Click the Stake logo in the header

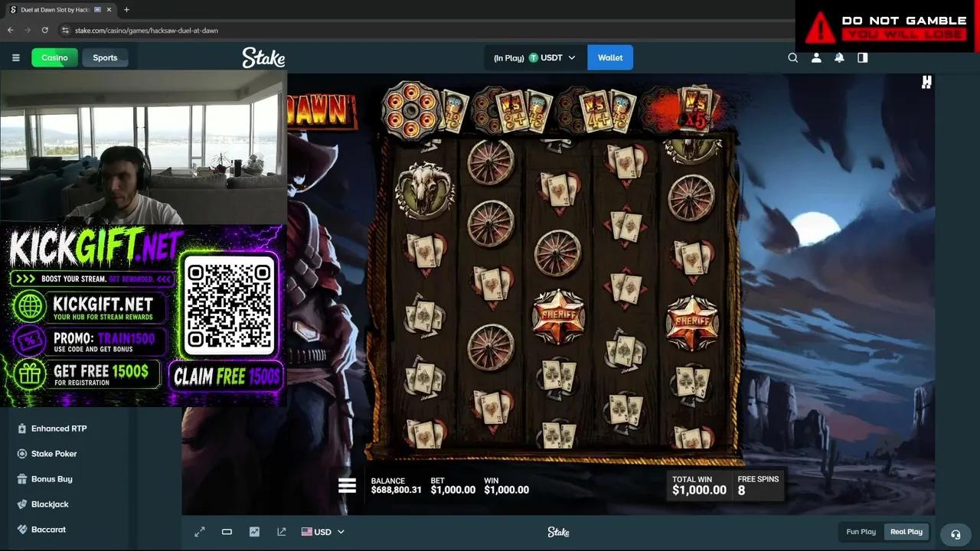pyautogui.click(x=263, y=57)
